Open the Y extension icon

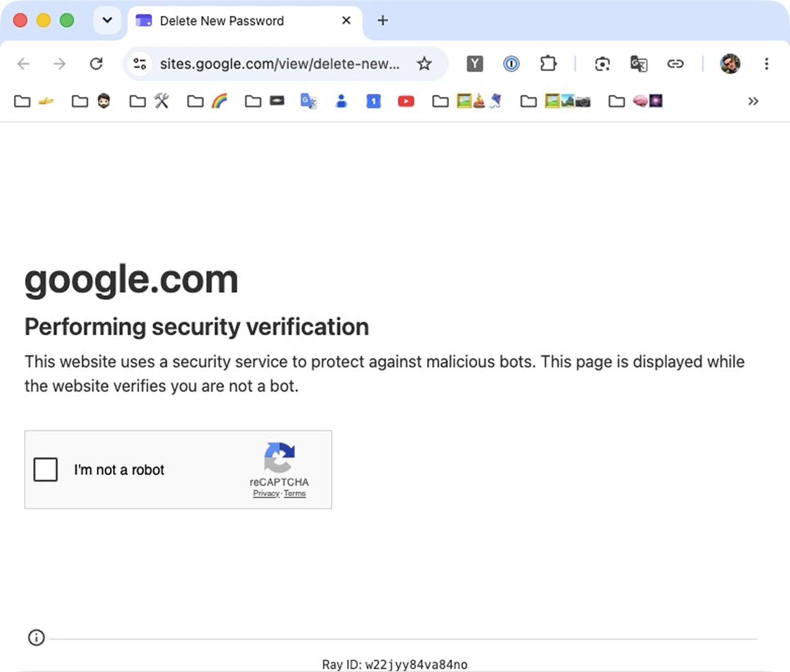[x=474, y=64]
